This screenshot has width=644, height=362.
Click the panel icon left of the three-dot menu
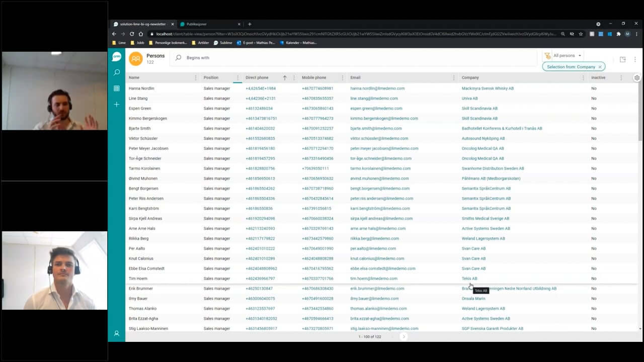click(622, 59)
